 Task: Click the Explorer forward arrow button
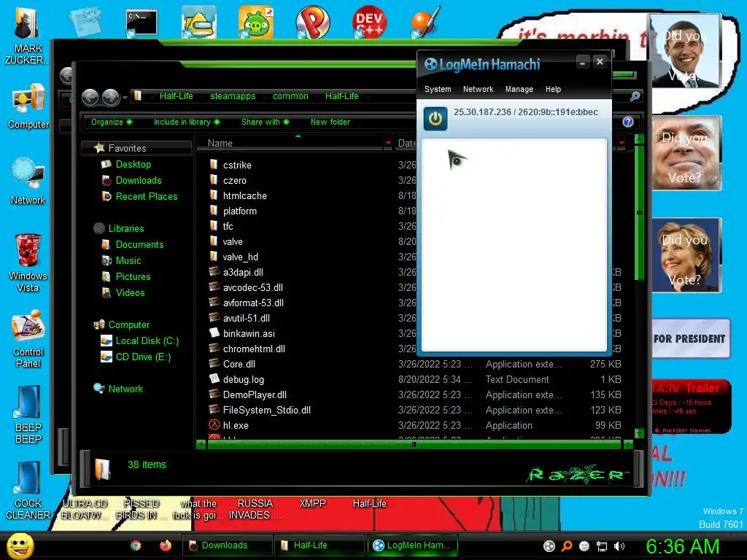[x=111, y=97]
